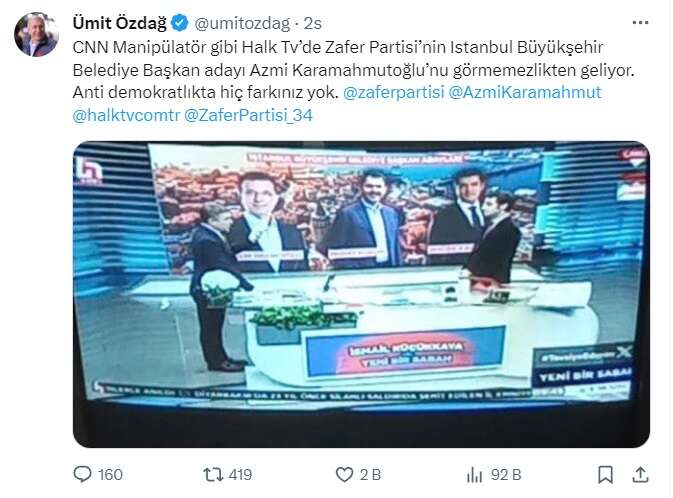Image resolution: width=673 pixels, height=498 pixels.
Task: Click the blue verified badge
Action: tap(180, 23)
